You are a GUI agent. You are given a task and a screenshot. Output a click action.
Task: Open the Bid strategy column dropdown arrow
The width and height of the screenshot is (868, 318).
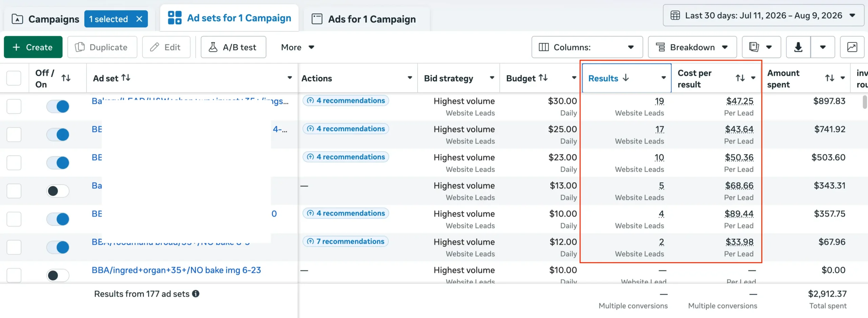492,78
